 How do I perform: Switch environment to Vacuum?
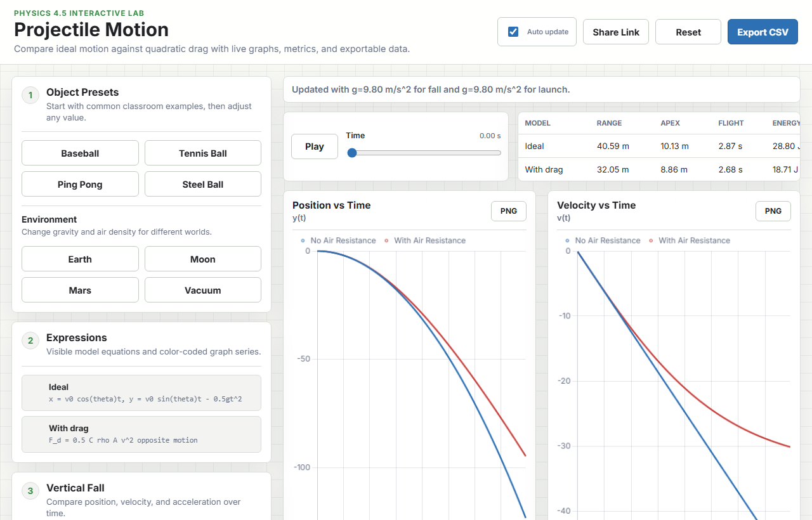pos(203,290)
